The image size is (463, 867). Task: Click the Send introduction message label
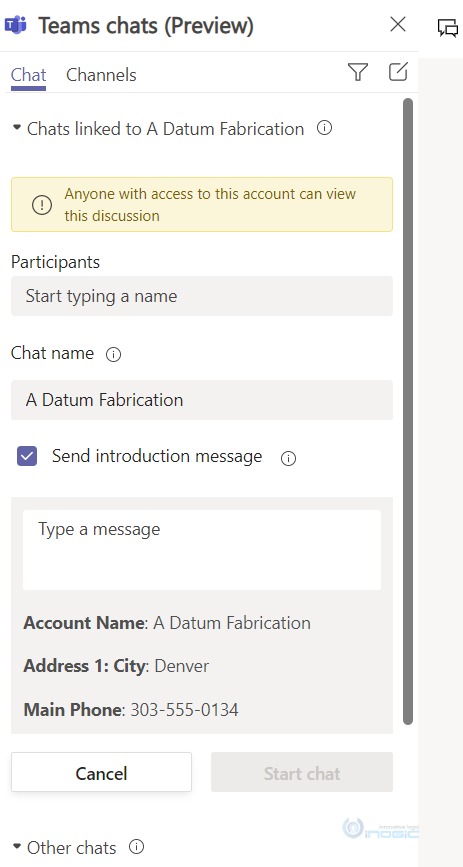[157, 456]
